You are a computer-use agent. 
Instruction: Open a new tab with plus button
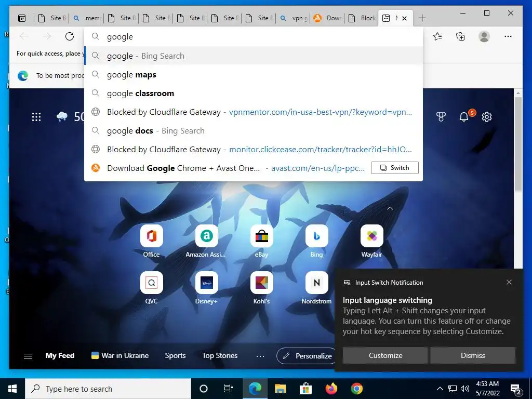(422, 18)
